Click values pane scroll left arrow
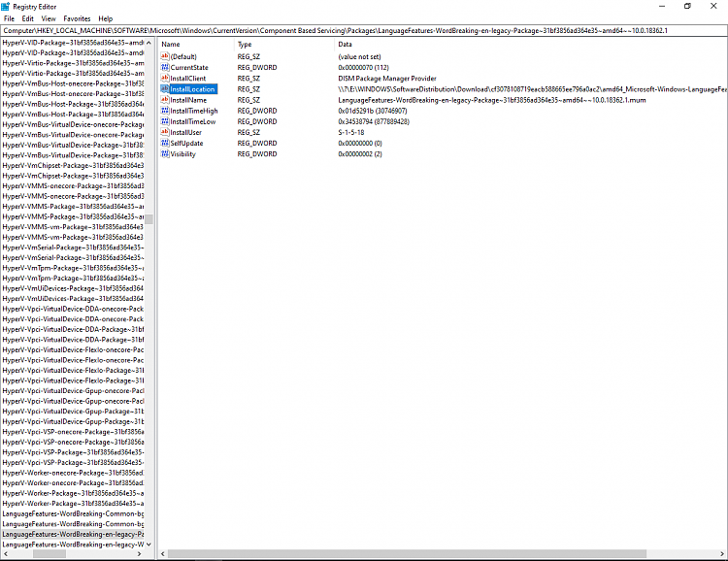 pos(162,553)
